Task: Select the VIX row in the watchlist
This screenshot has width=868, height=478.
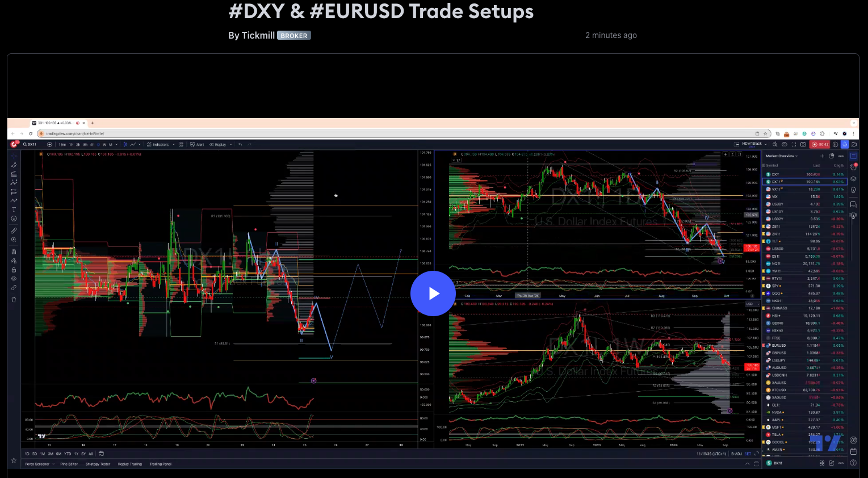Action: (805, 196)
